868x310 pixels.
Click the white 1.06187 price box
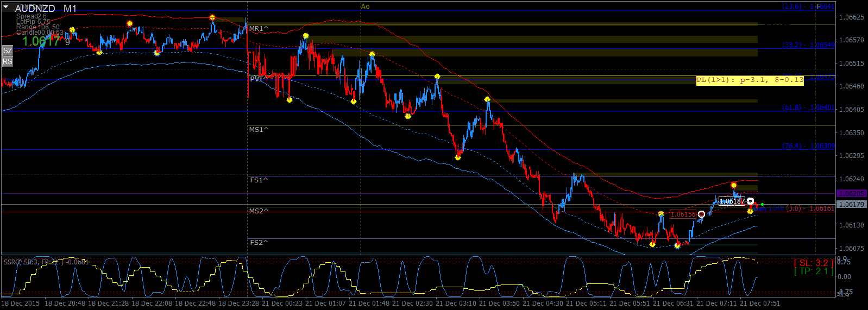pos(732,201)
